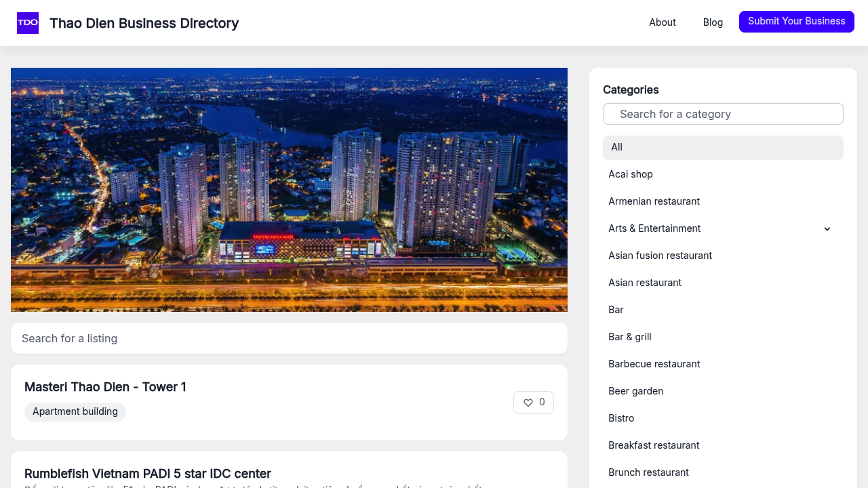Click the Submit Your Business button
Image resolution: width=868 pixels, height=488 pixels.
pyautogui.click(x=796, y=22)
